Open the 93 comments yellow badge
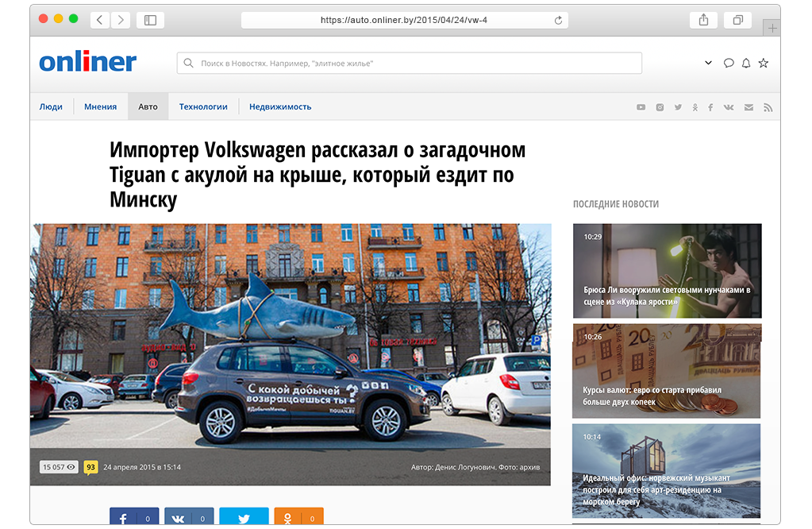812x529 pixels. (90, 467)
